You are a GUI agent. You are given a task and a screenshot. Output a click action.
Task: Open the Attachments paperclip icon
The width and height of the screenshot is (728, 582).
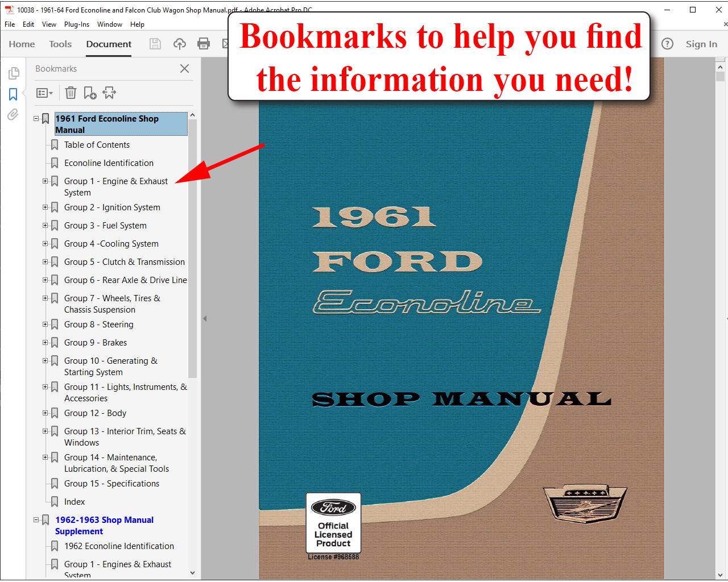[13, 115]
